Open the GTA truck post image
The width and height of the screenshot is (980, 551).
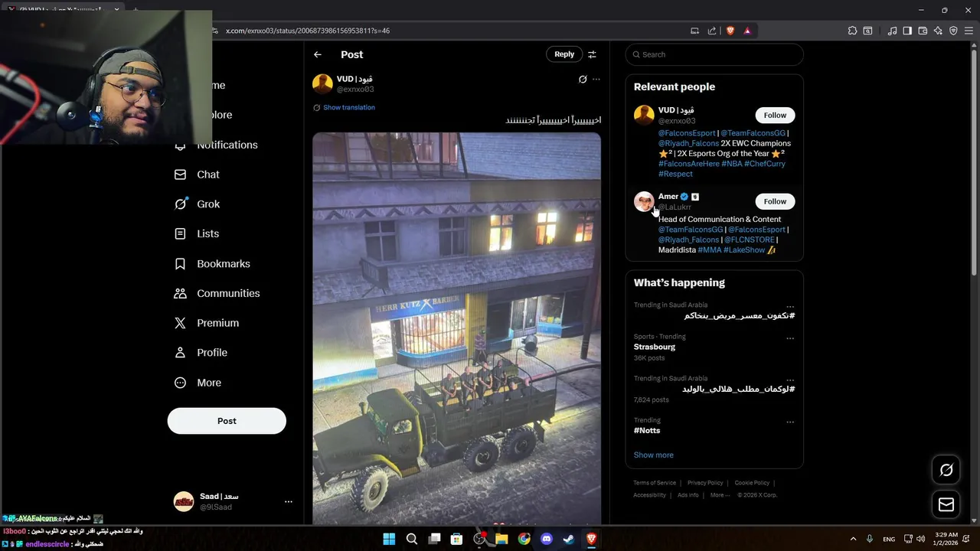(456, 329)
